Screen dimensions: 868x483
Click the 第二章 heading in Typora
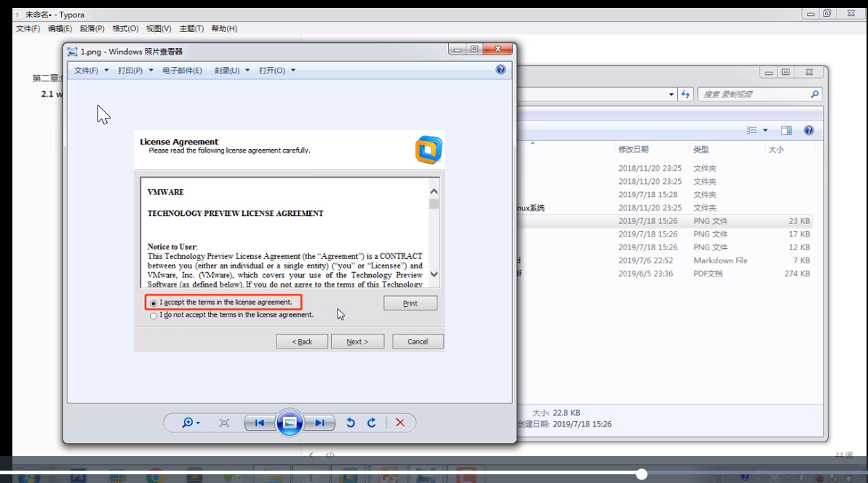pyautogui.click(x=47, y=78)
